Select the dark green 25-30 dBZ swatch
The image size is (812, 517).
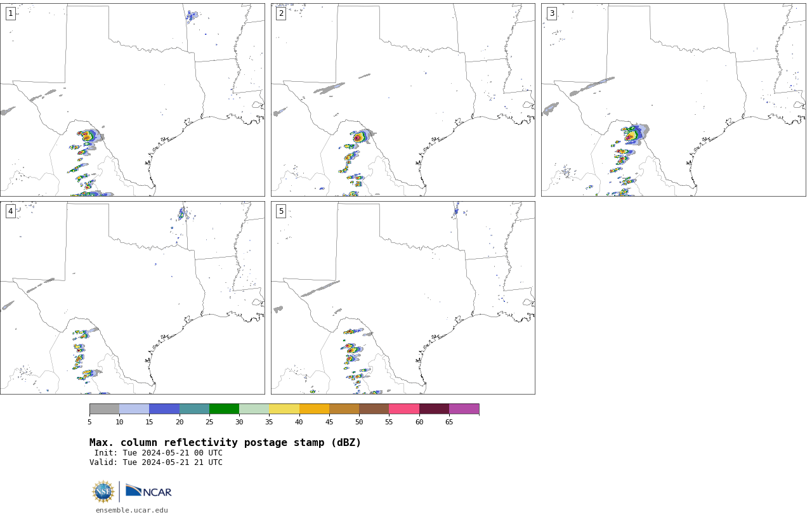pos(224,409)
